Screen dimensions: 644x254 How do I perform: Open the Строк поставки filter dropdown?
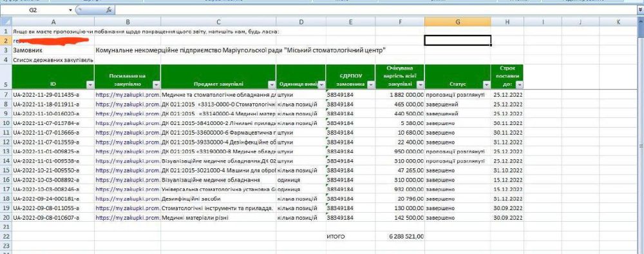click(520, 84)
